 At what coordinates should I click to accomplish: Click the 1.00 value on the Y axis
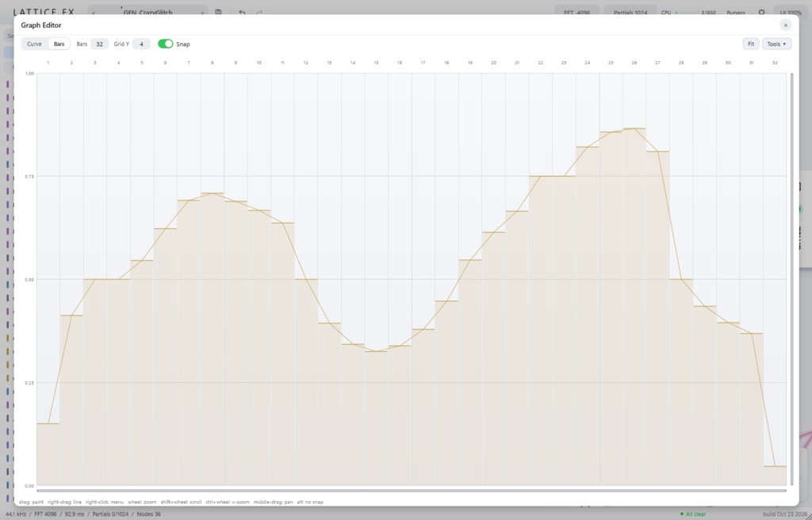click(29, 74)
